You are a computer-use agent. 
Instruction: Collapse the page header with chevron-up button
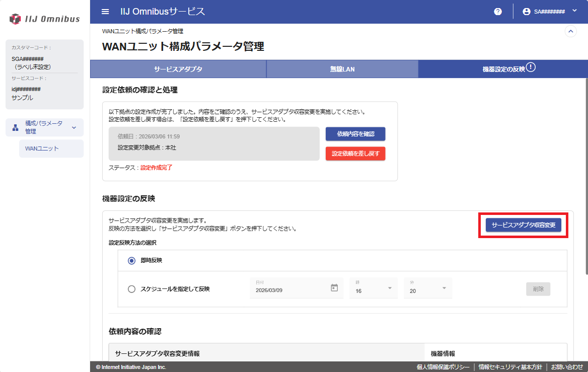tap(571, 31)
